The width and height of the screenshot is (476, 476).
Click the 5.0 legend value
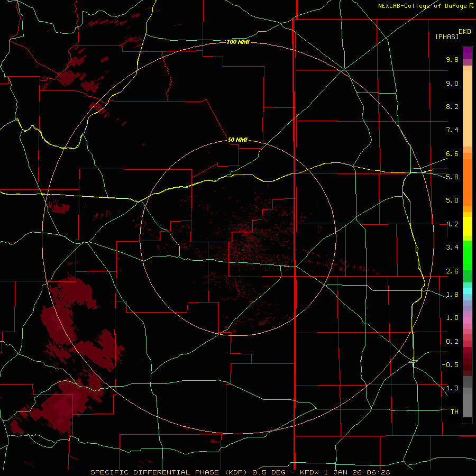[x=452, y=200]
